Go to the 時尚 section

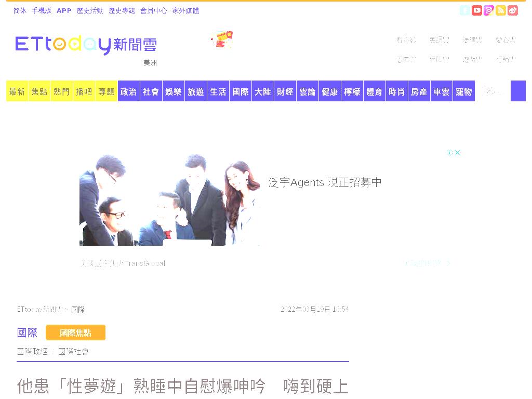click(396, 91)
